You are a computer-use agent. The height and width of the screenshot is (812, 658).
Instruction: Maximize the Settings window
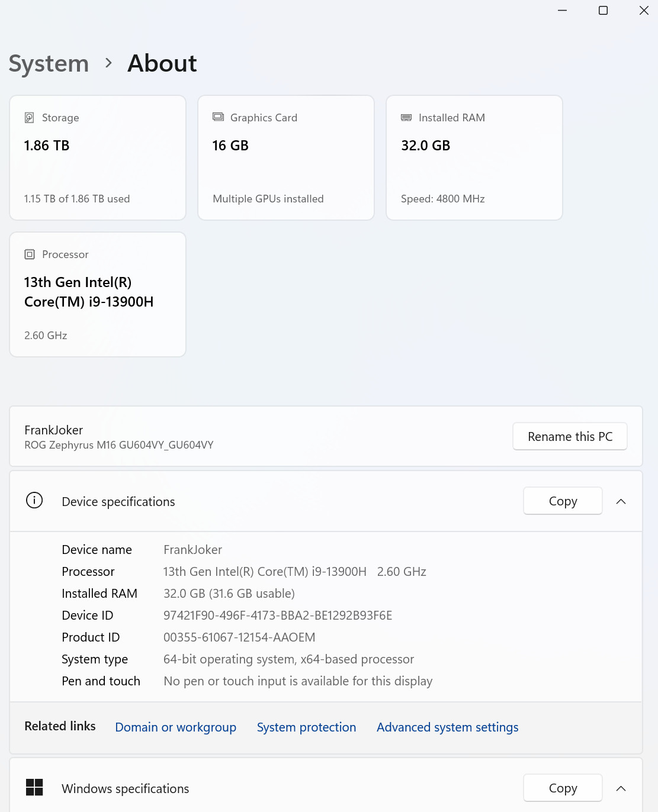point(603,11)
